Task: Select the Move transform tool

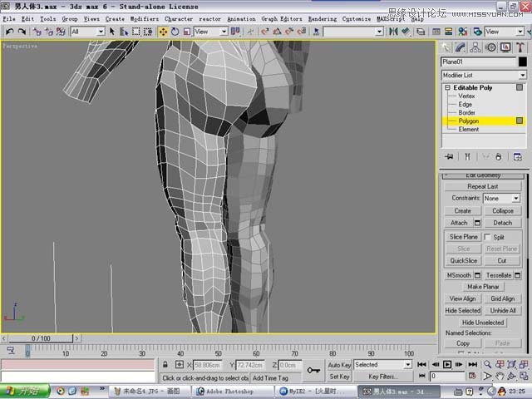Action: (163, 32)
